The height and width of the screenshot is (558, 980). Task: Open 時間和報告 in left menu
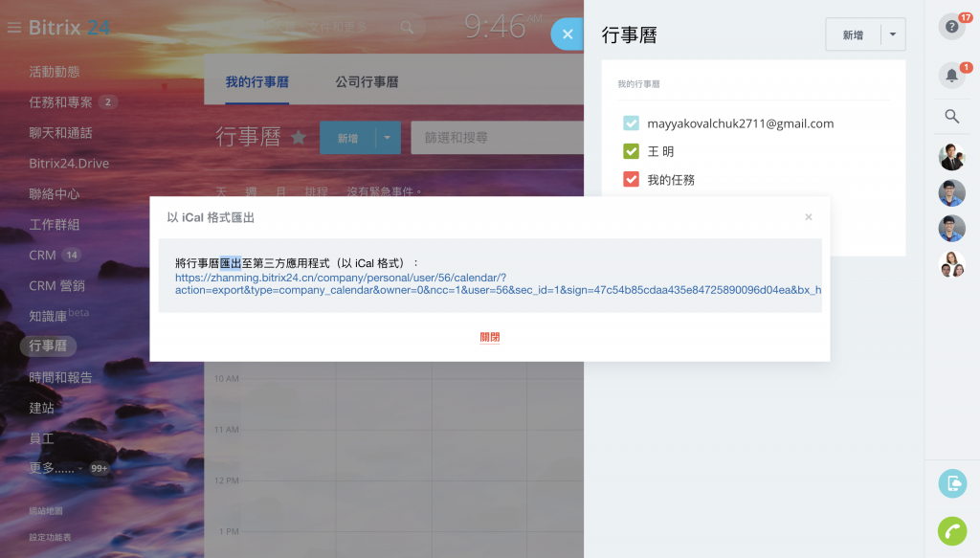(x=60, y=377)
